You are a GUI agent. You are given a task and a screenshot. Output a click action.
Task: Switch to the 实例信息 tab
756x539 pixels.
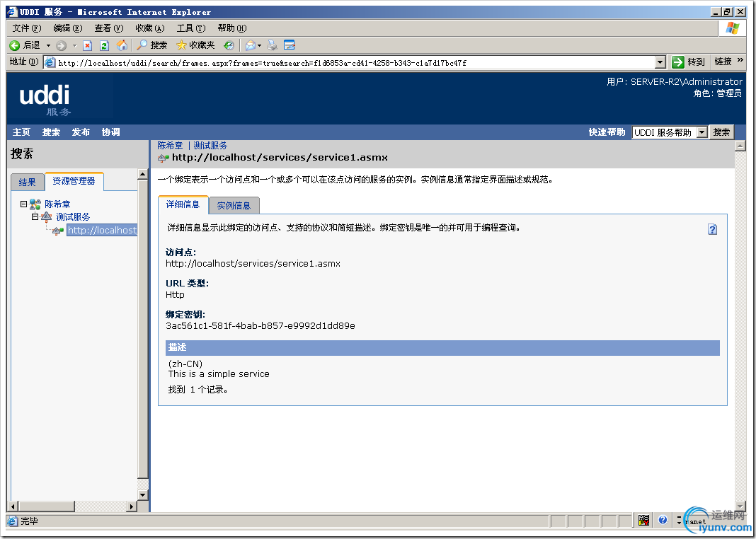(x=234, y=206)
